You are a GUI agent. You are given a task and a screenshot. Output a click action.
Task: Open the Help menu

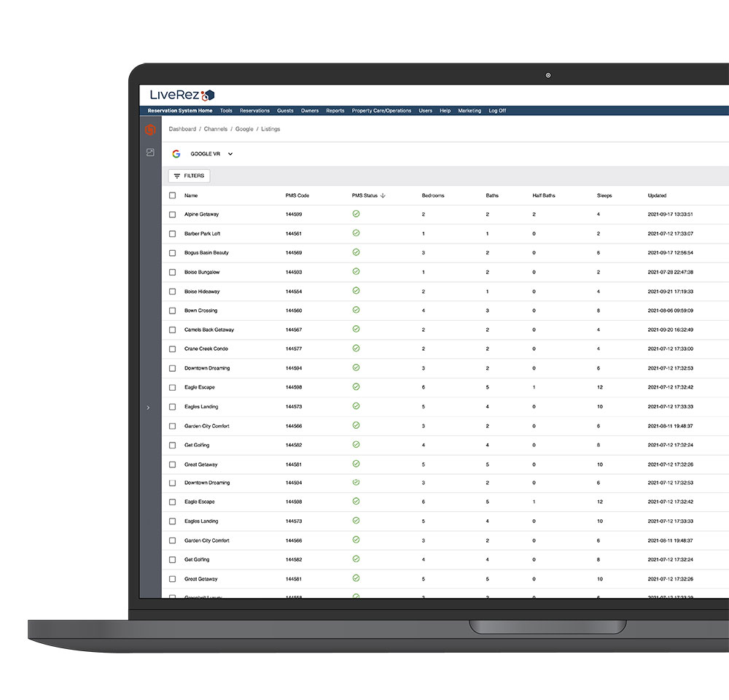(x=445, y=111)
